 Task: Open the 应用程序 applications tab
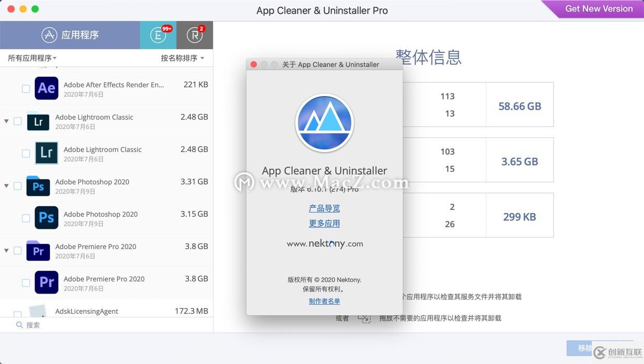click(70, 35)
